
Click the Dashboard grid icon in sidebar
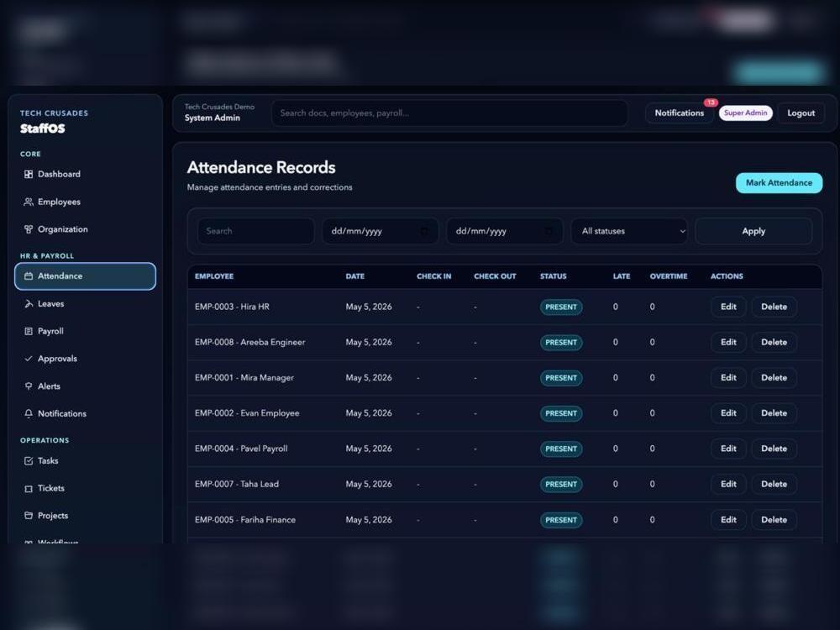click(x=29, y=174)
